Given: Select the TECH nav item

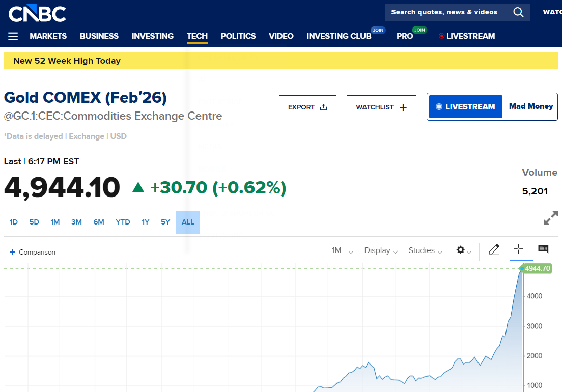Looking at the screenshot, I should 197,36.
